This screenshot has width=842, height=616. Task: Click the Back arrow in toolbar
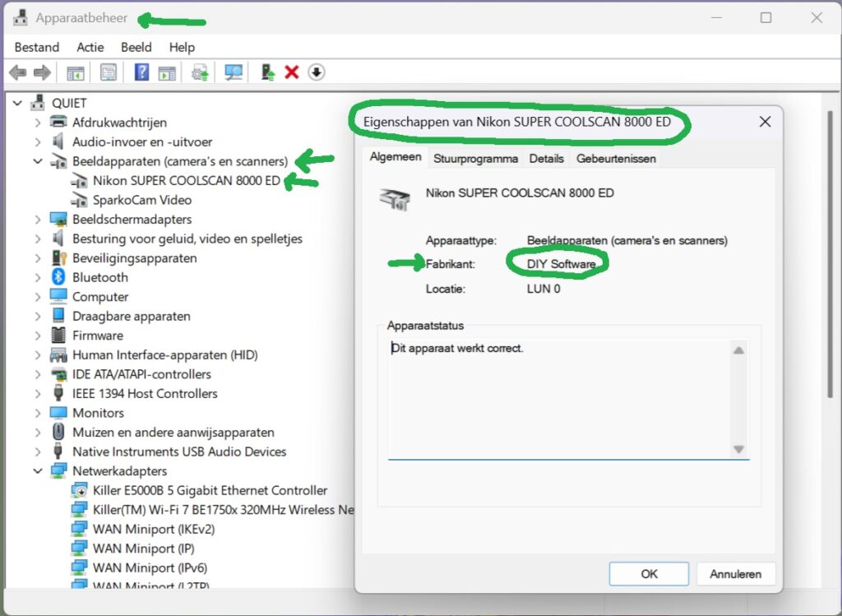coord(17,72)
